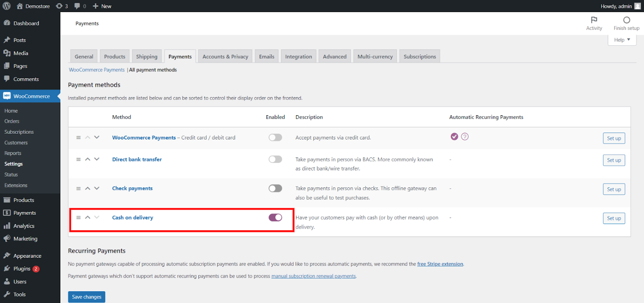The image size is (644, 303).
Task: Click the Finish setup circle icon
Action: coord(627,20)
